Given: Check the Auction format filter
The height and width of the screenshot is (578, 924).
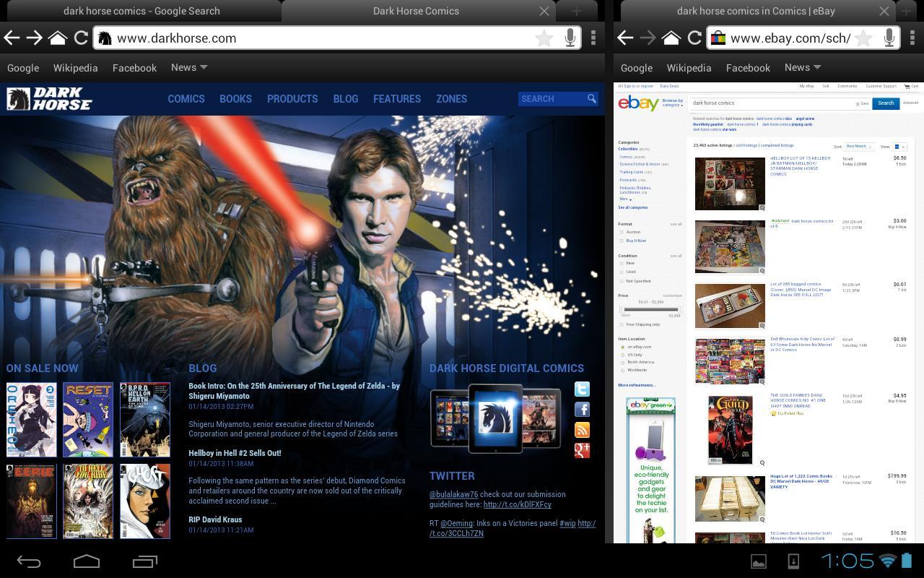Looking at the screenshot, I should (622, 232).
